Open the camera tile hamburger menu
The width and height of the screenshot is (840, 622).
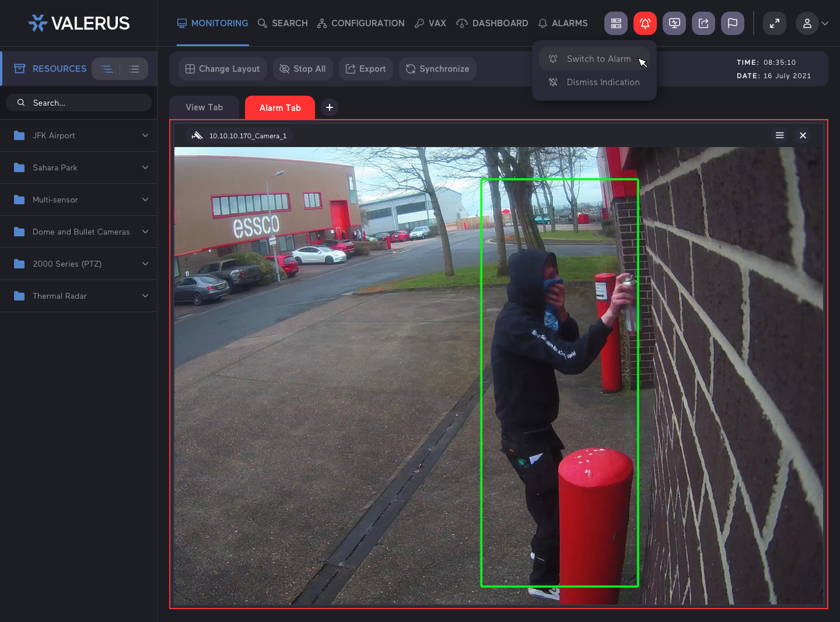[x=779, y=135]
